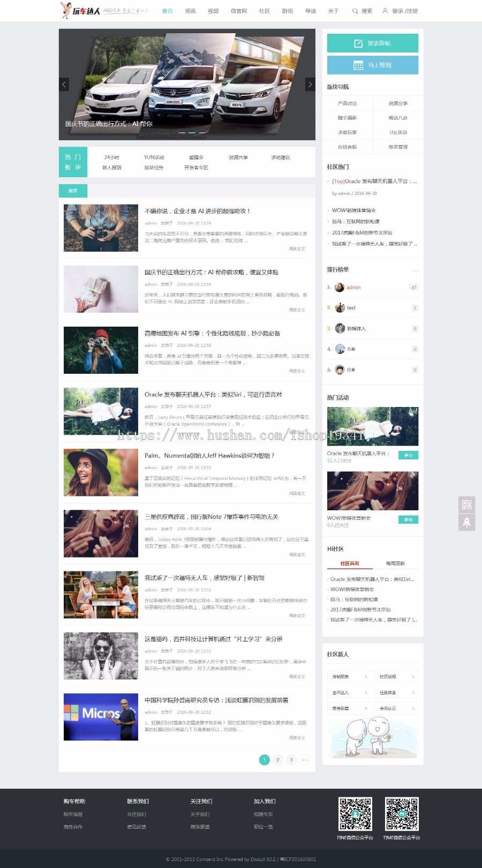Open the 视频 nav menu item
482x868 pixels.
click(x=213, y=11)
